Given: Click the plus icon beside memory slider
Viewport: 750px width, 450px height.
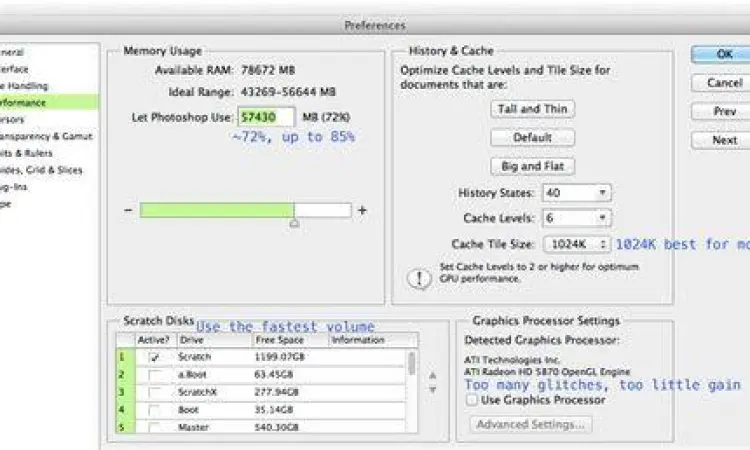Looking at the screenshot, I should pyautogui.click(x=362, y=211).
